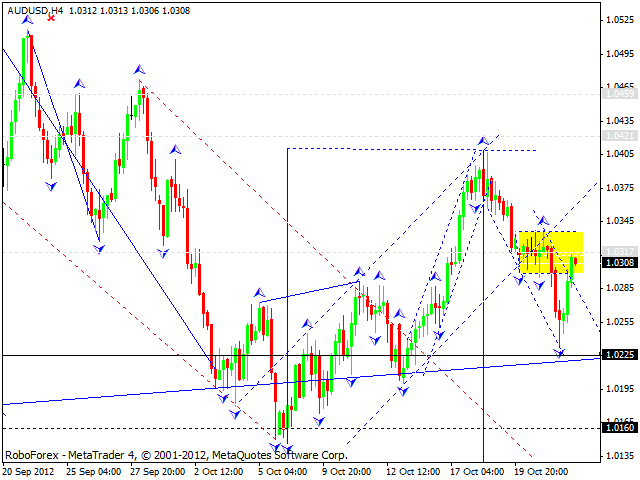Click the gray 1.0317 level label on the price axis
The width and height of the screenshot is (640, 480).
[x=620, y=251]
